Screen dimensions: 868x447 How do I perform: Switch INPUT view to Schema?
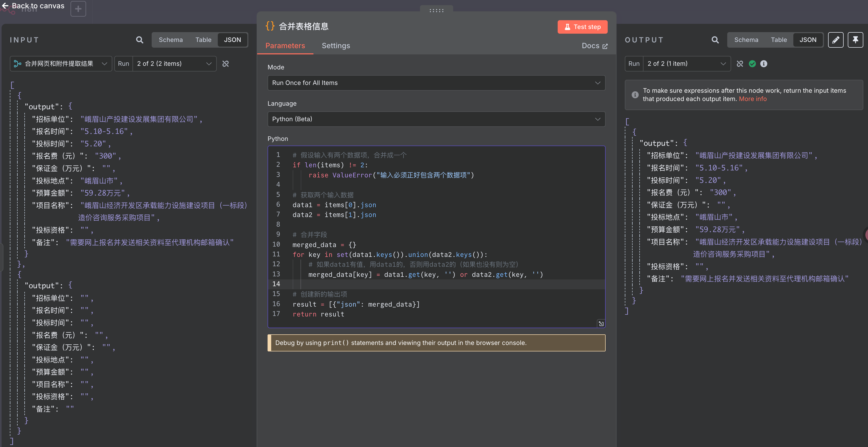171,40
